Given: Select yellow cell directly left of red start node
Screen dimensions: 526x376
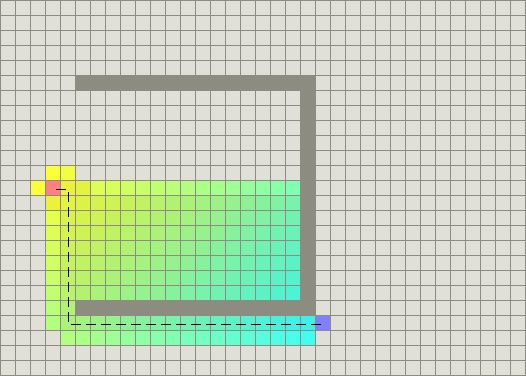Looking at the screenshot, I should pos(38,188).
